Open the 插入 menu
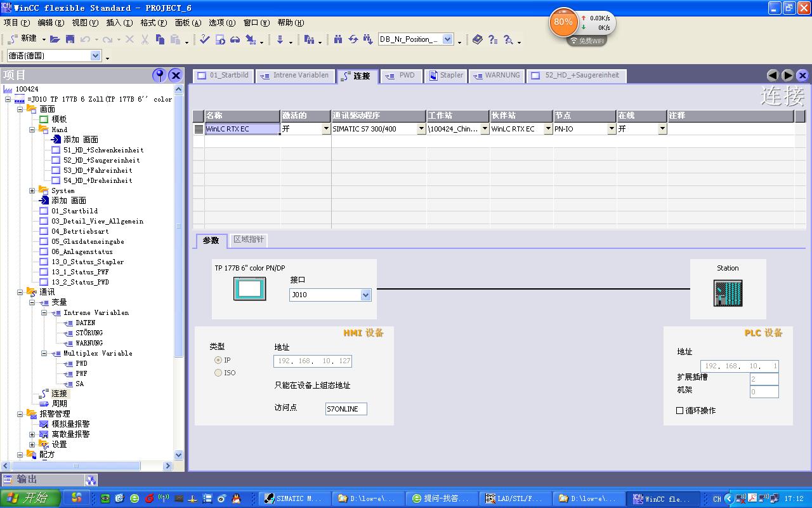Screen dimensions: 812x508 click(119, 22)
